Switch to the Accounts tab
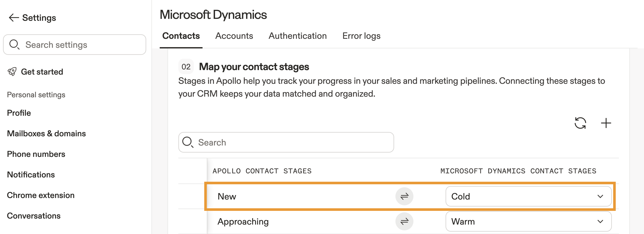 tap(234, 36)
